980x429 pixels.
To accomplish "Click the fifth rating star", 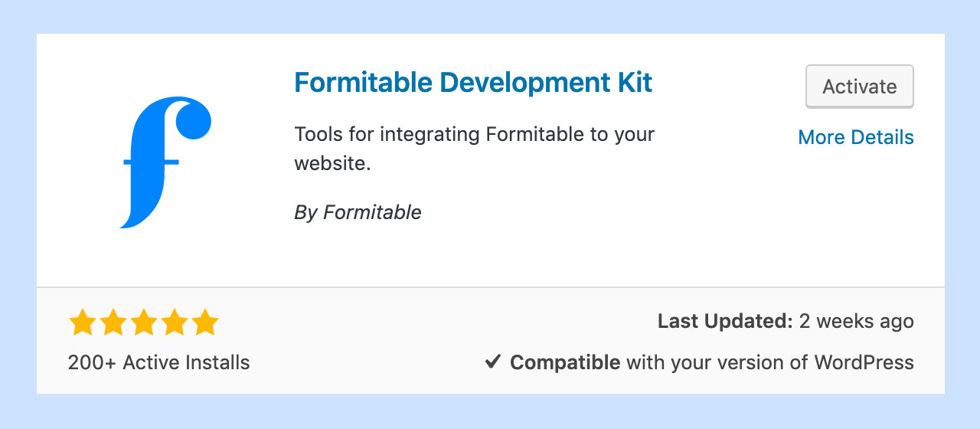I will pyautogui.click(x=205, y=323).
